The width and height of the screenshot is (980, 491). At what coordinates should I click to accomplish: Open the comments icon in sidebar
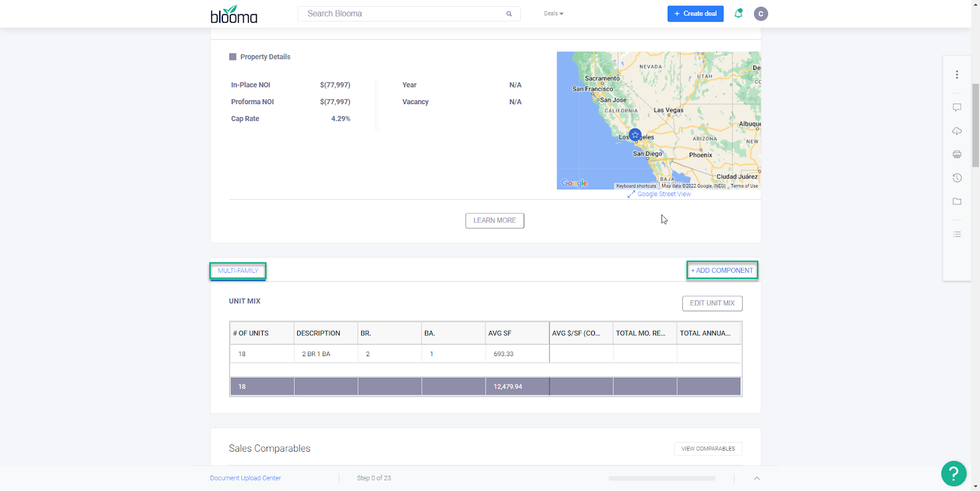click(x=957, y=107)
